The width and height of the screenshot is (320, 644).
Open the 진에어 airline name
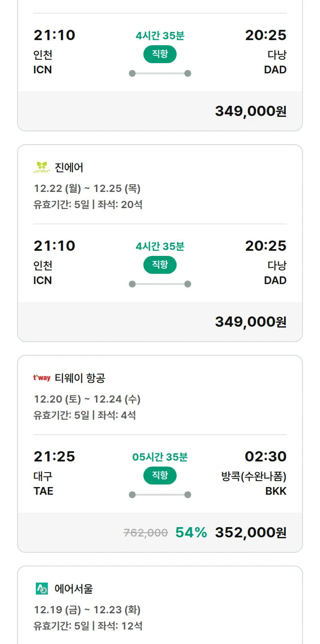pyautogui.click(x=69, y=168)
